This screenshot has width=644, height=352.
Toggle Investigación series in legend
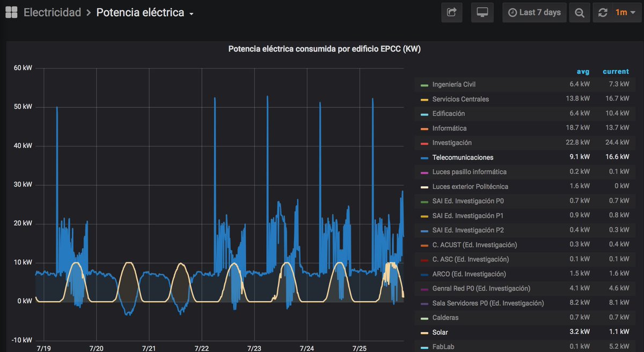[x=452, y=142]
